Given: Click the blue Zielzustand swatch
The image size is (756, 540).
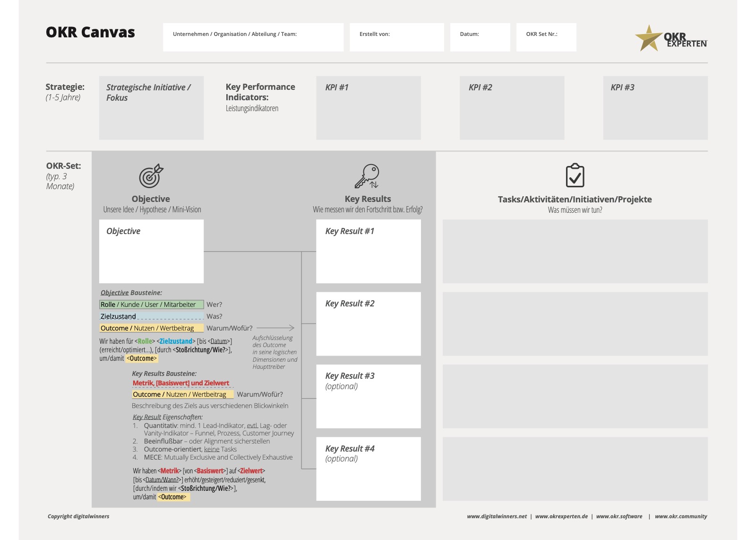Looking at the screenshot, I should pyautogui.click(x=151, y=316).
